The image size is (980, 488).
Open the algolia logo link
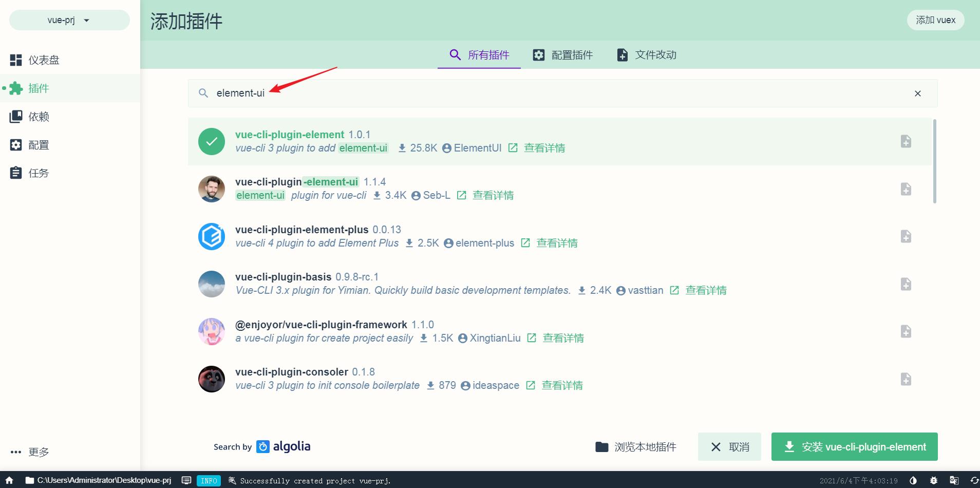pyautogui.click(x=284, y=446)
